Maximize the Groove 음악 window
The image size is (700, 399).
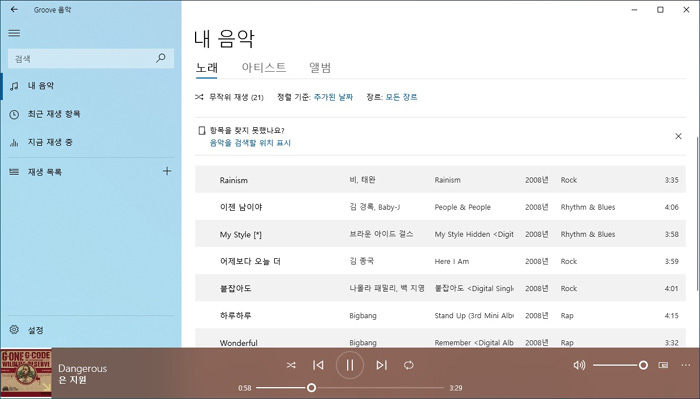[660, 10]
